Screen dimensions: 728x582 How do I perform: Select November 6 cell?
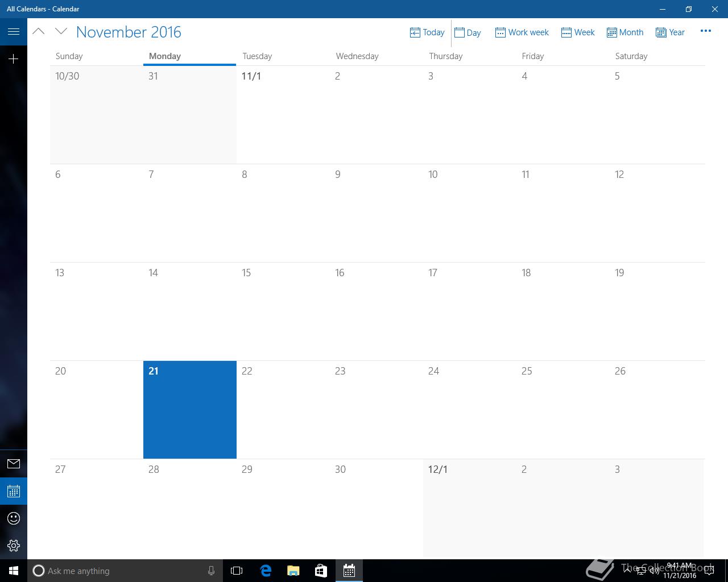[x=97, y=213]
